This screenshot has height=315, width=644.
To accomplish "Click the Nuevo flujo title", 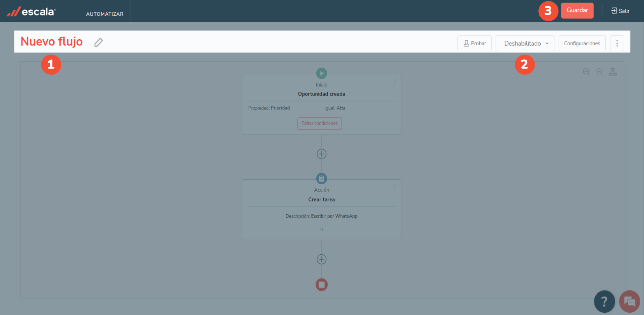I will tap(52, 42).
